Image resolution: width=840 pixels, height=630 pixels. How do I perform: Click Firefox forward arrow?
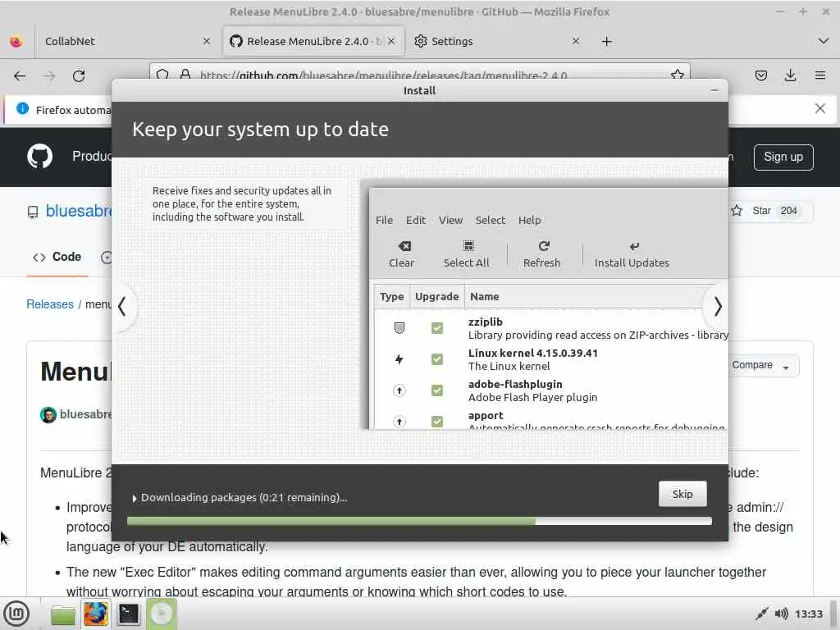(x=49, y=76)
